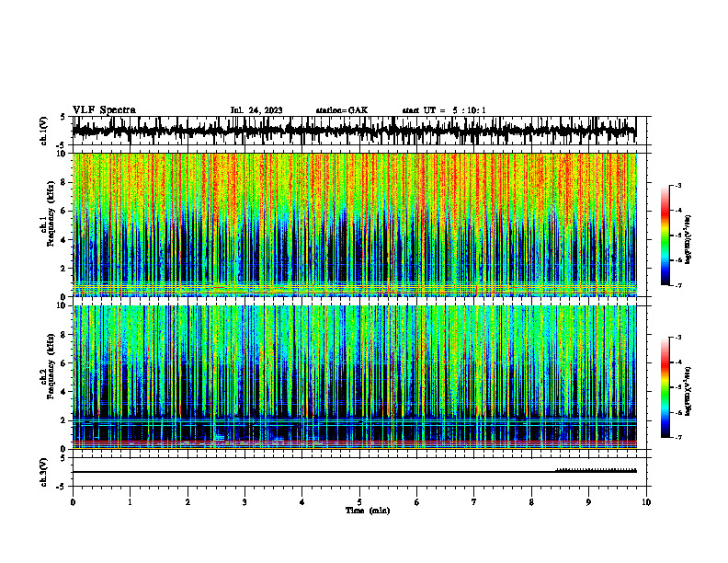Image resolution: width=728 pixels, height=563 pixels.
Task: Click the ch.2 color scale bar
Action: pos(665,387)
